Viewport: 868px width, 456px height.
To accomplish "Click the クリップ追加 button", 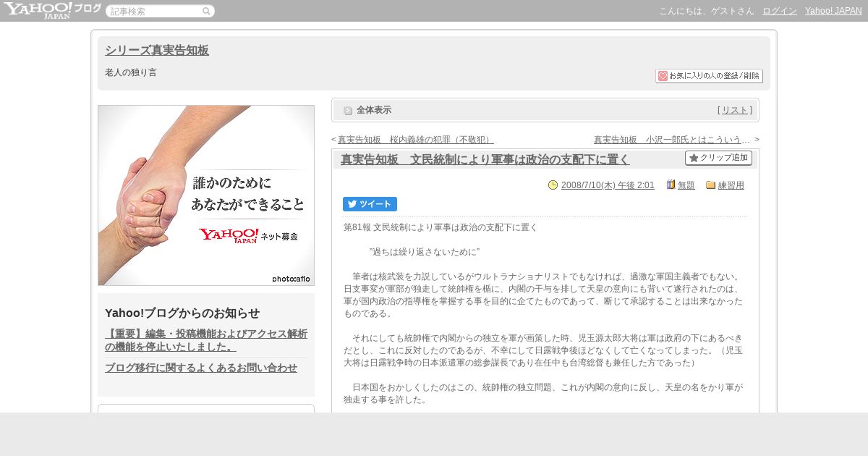I will coord(718,158).
